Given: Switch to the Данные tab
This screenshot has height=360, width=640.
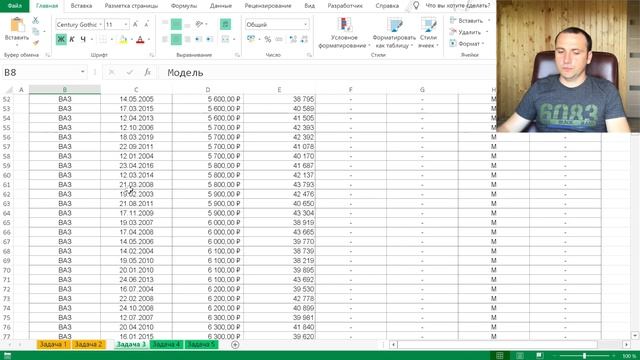Looking at the screenshot, I should coord(221,6).
